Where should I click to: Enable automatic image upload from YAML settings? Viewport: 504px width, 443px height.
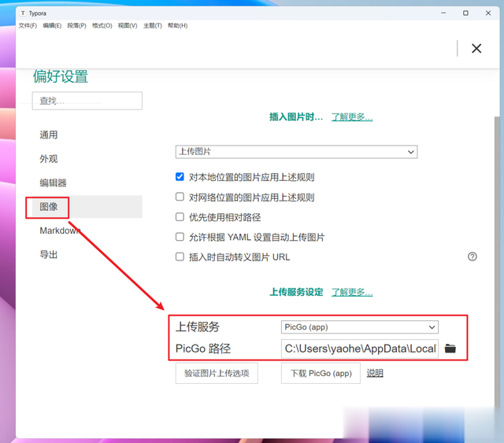tap(180, 237)
